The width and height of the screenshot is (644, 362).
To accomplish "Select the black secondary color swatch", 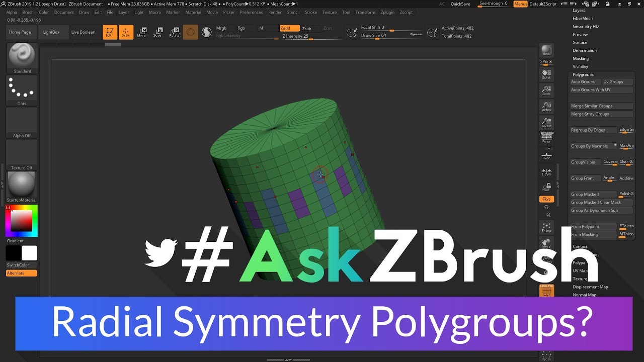I will (x=14, y=253).
